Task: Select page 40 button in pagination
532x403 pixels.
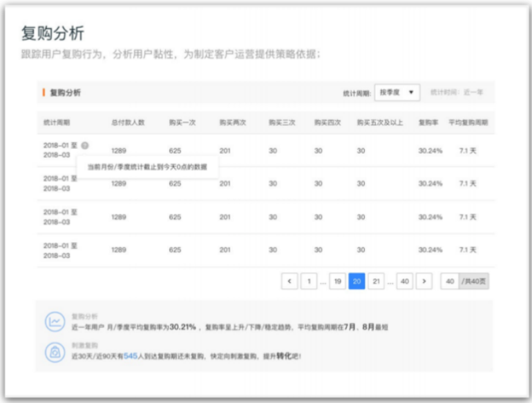Action: click(405, 281)
